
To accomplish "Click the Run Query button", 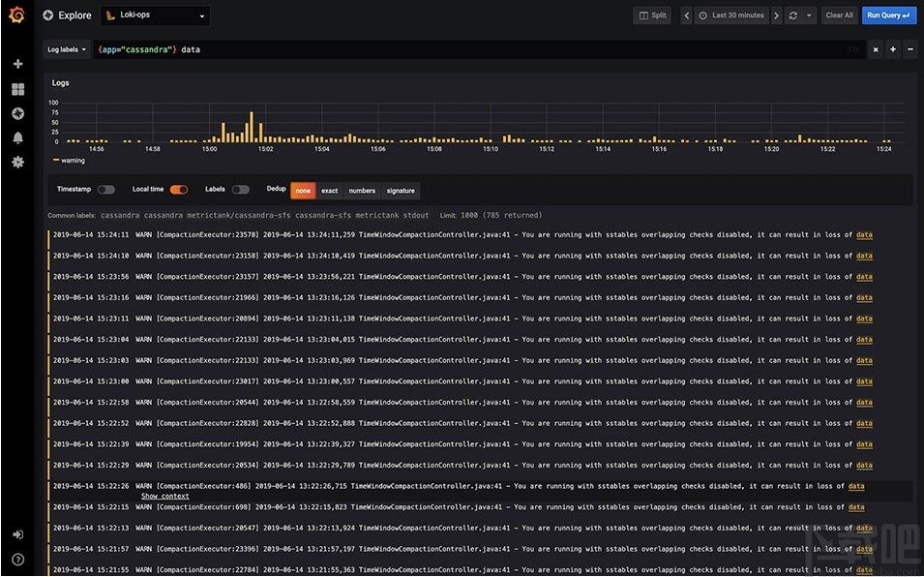I will click(x=887, y=15).
